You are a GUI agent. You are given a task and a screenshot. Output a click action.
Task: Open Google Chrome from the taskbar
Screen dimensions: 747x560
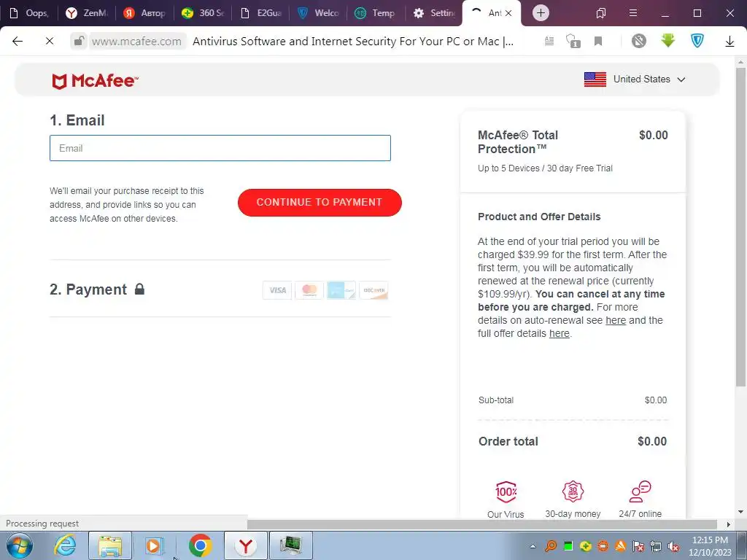point(200,545)
